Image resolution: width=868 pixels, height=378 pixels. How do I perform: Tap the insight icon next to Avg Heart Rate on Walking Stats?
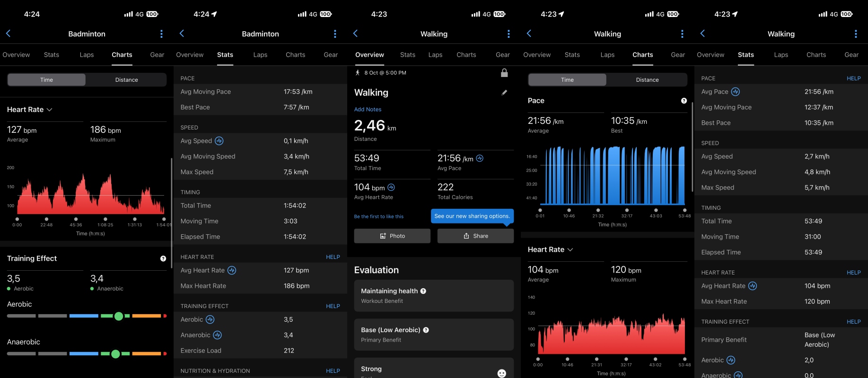(753, 286)
